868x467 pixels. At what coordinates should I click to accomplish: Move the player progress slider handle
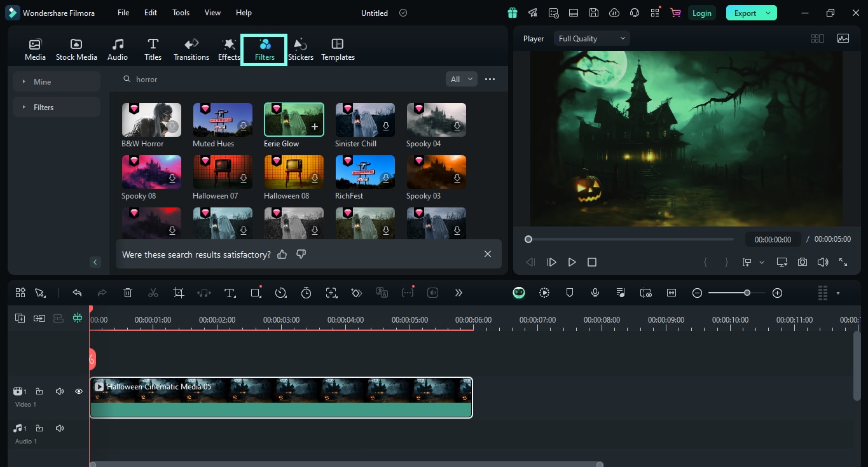click(x=528, y=239)
